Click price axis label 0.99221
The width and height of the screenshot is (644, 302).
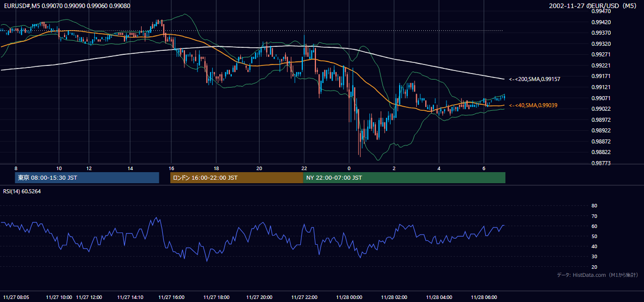pos(601,65)
